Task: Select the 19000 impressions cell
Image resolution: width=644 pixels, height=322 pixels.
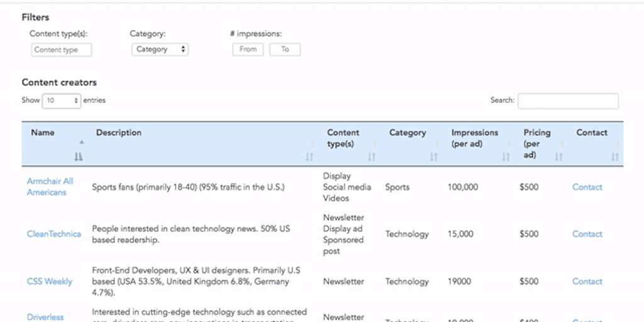Action: pyautogui.click(x=459, y=282)
